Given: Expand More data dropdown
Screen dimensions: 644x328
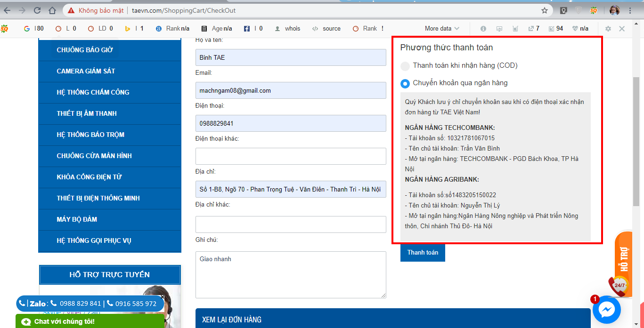Looking at the screenshot, I should coord(442,29).
